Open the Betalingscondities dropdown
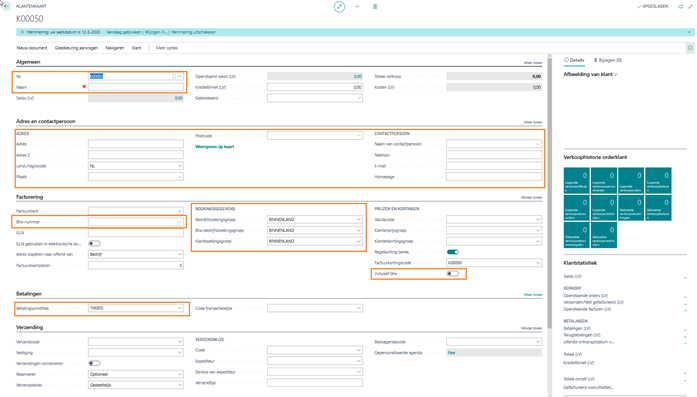The width and height of the screenshot is (697, 397). click(180, 308)
